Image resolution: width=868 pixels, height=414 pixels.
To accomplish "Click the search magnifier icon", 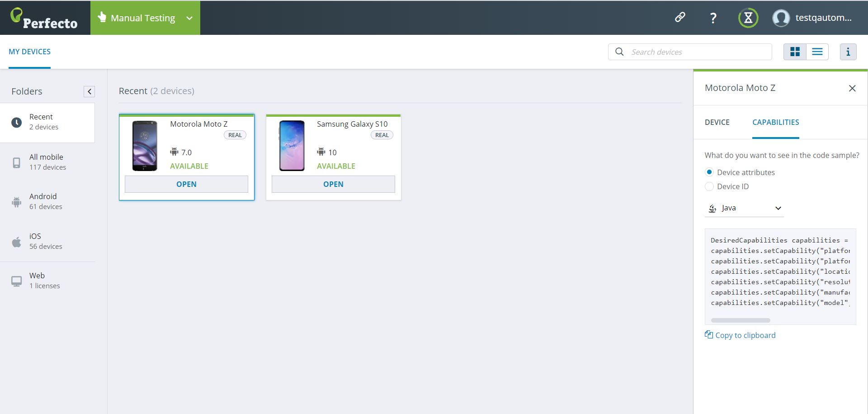I will [x=619, y=52].
